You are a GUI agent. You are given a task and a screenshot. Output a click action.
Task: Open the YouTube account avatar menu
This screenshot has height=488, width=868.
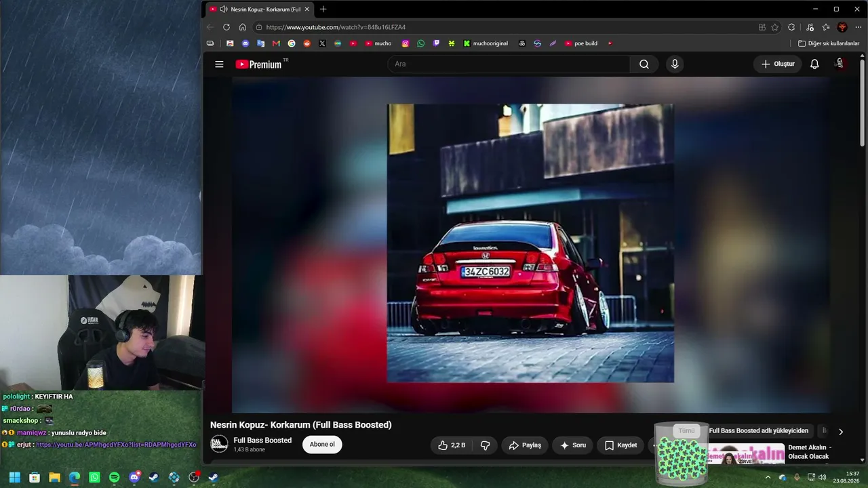click(x=840, y=64)
